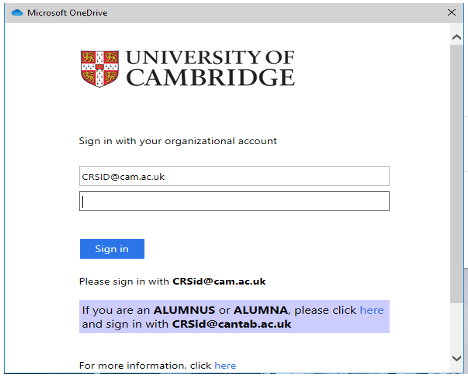Screen dimensions: 468x376
Task: Click the bold CRSid@cantab.ac.uk text
Action: [232, 324]
